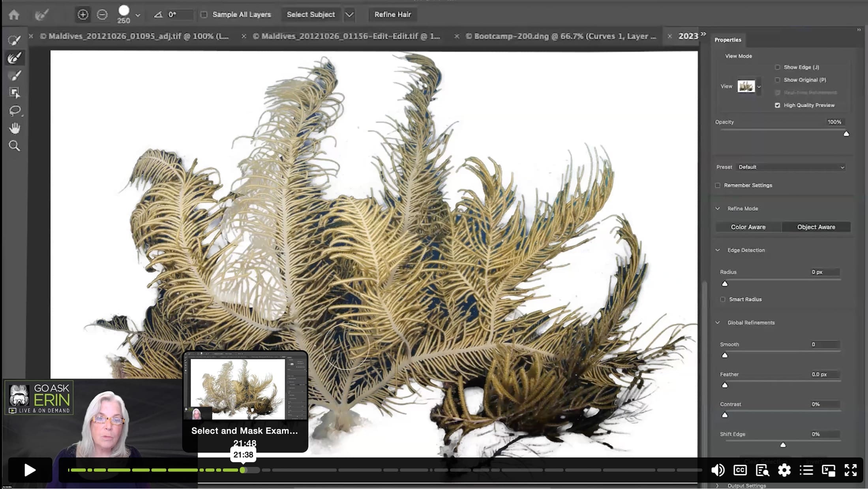
Task: Click the Refine Hair button
Action: [392, 15]
